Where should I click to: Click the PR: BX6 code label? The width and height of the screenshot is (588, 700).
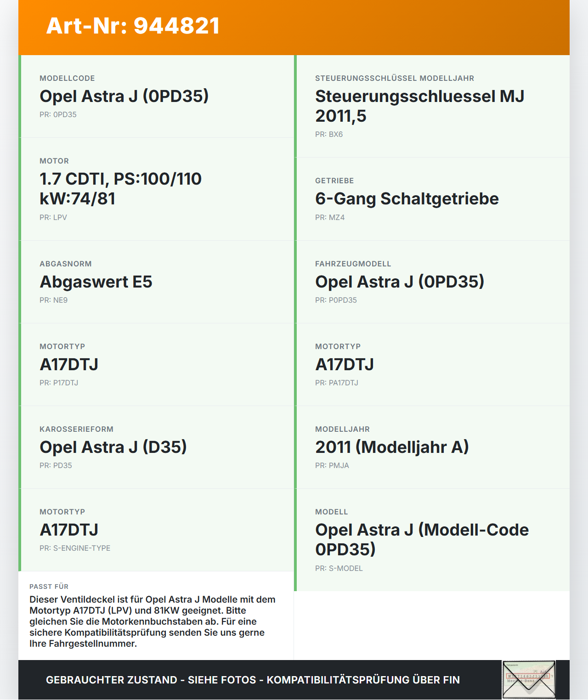tap(329, 135)
